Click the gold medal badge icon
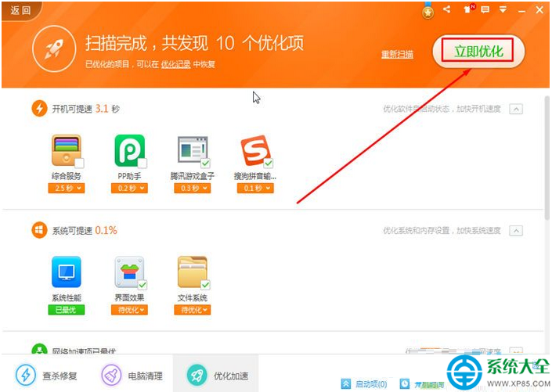Image resolution: width=552 pixels, height=392 pixels. click(x=428, y=13)
